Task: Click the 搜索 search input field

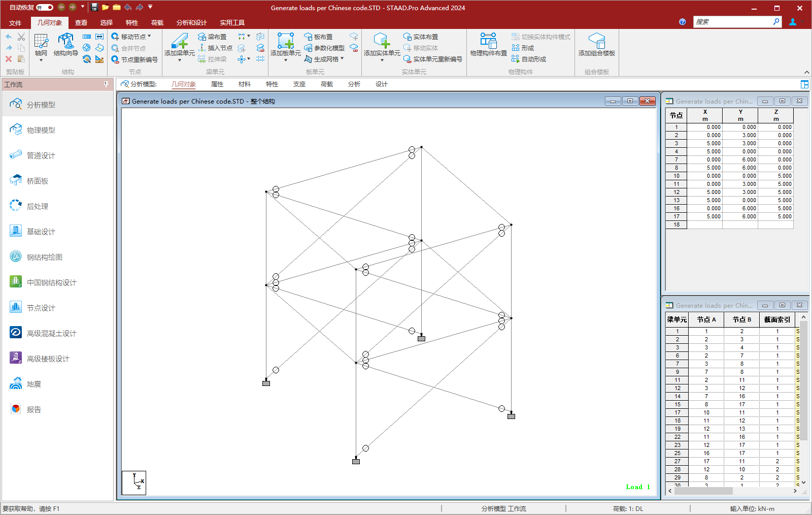Action: pyautogui.click(x=732, y=22)
